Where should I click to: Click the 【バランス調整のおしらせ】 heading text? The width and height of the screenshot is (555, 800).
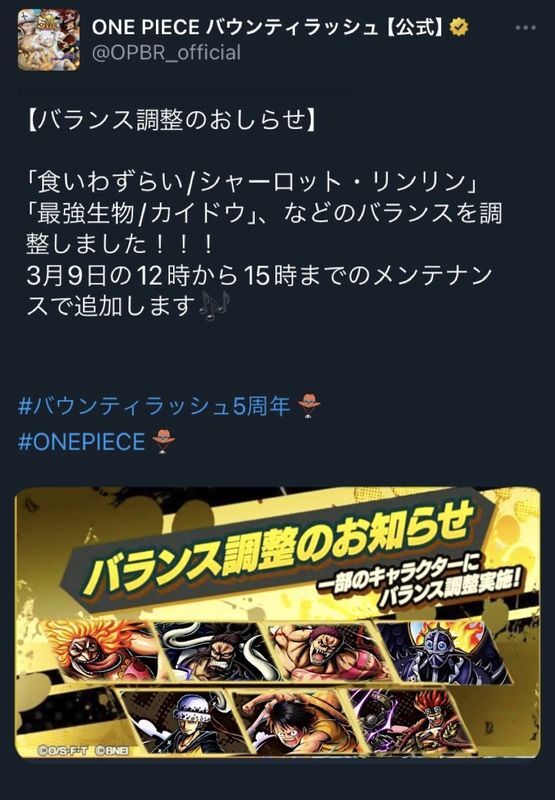(x=171, y=120)
